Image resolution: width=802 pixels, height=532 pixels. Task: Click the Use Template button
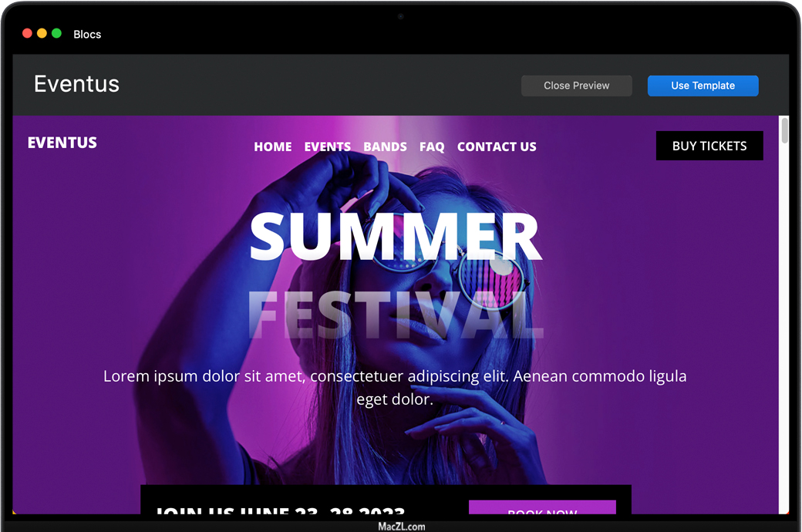[x=703, y=86]
